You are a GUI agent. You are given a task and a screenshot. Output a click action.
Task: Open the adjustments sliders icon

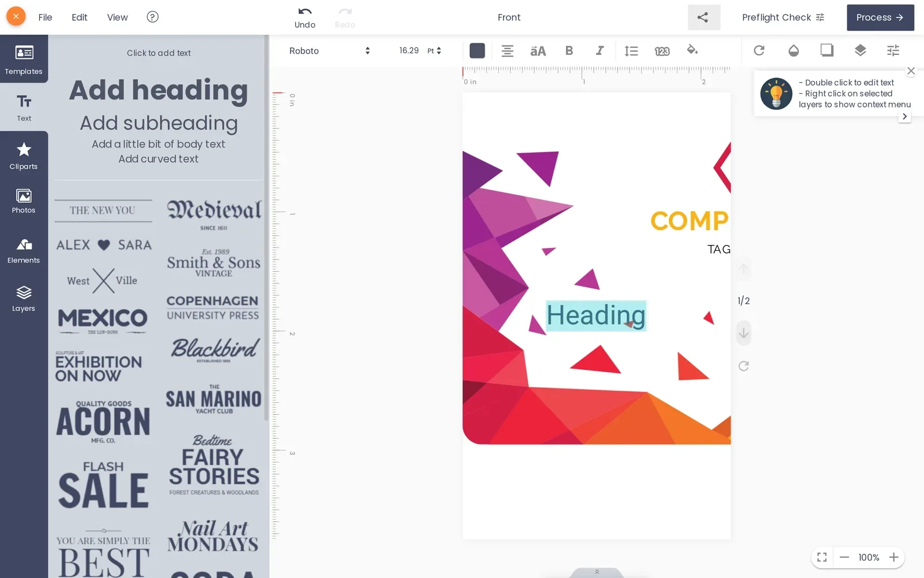pos(893,50)
